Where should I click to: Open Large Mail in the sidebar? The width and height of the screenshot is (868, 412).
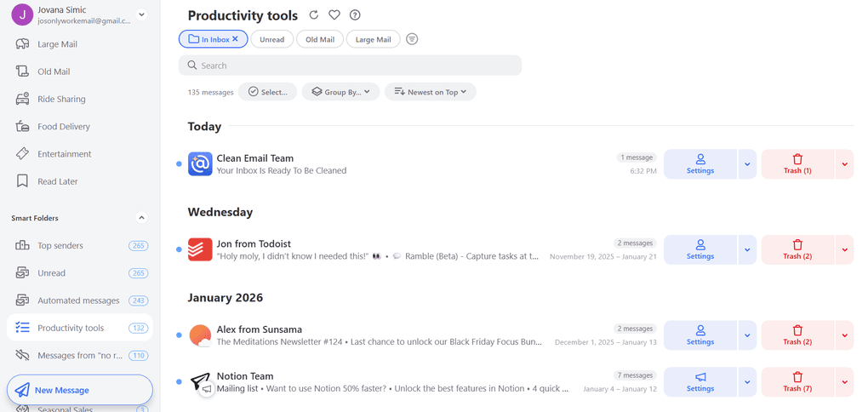tap(80, 44)
